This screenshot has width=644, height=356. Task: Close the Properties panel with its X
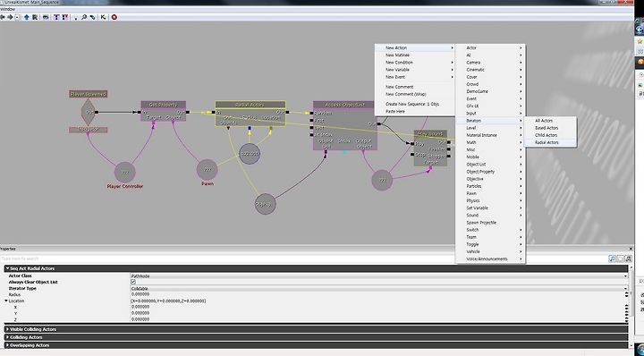(631, 249)
